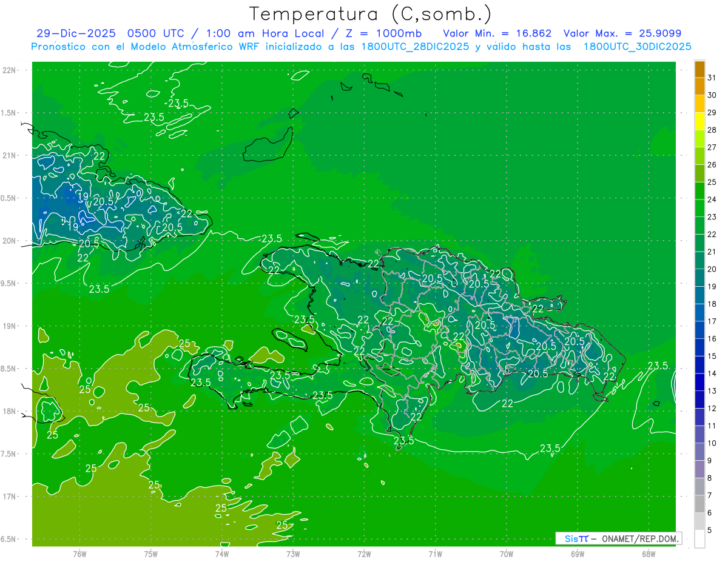Viewport: 728px width, 562px height.
Task: Click the '1:00 am Hora Local' text
Action: coord(265,33)
